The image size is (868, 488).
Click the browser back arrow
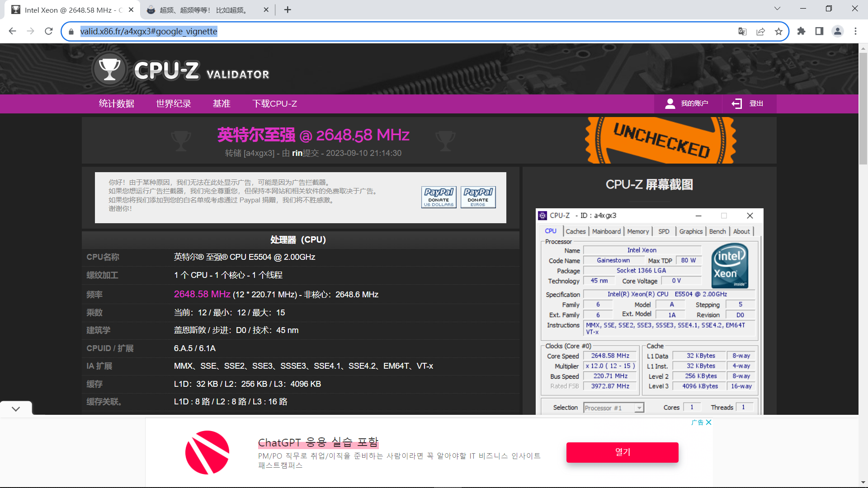(x=12, y=31)
